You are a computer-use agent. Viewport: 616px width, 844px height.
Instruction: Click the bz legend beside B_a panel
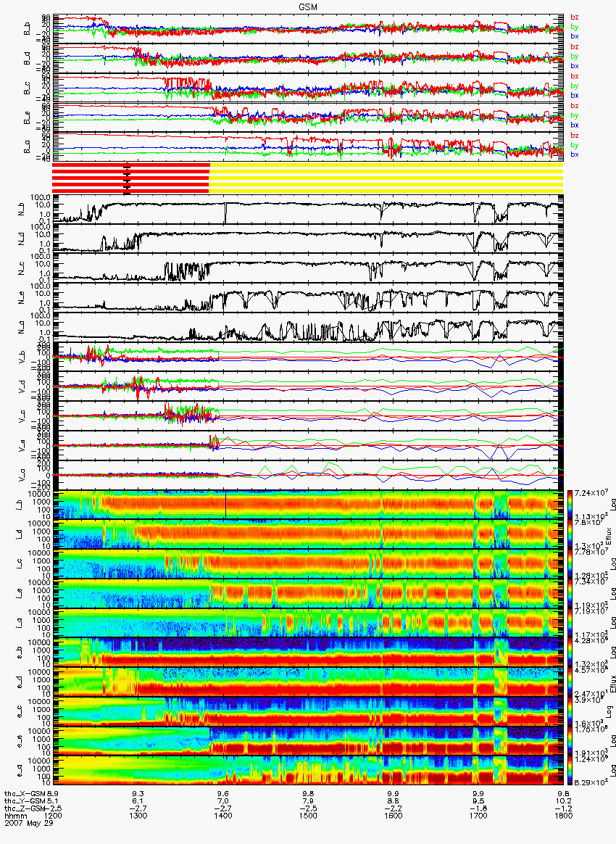click(x=575, y=135)
